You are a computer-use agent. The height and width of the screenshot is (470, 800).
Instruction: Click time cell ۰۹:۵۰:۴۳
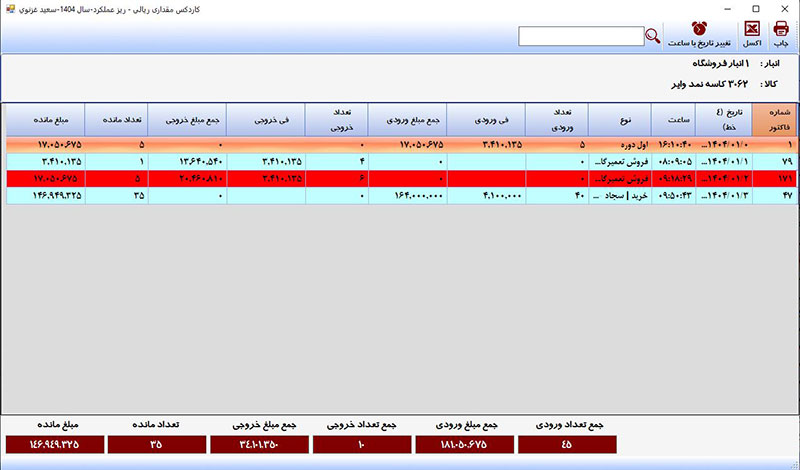(673, 195)
